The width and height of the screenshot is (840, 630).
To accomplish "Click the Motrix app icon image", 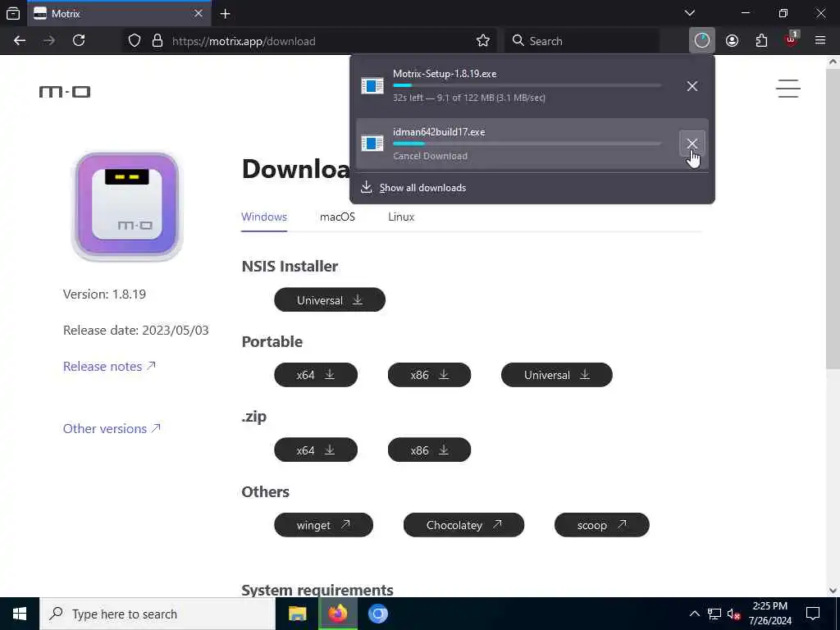I will (127, 206).
